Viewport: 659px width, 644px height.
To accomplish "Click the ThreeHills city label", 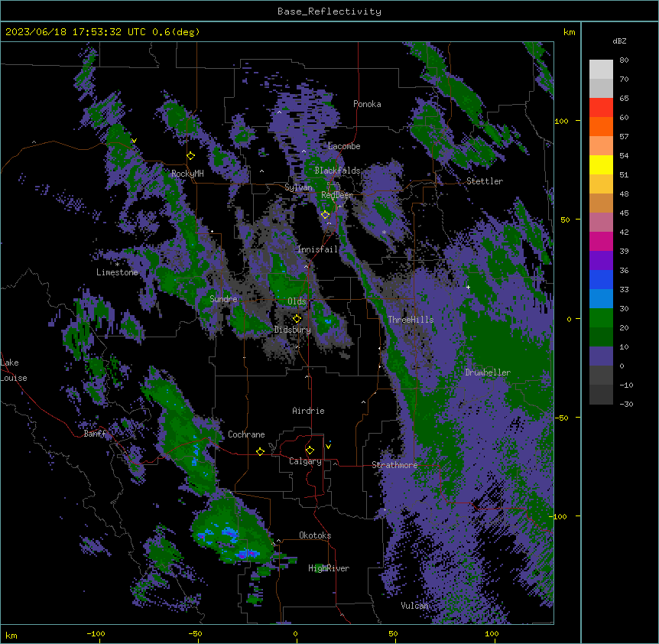I will [x=411, y=320].
